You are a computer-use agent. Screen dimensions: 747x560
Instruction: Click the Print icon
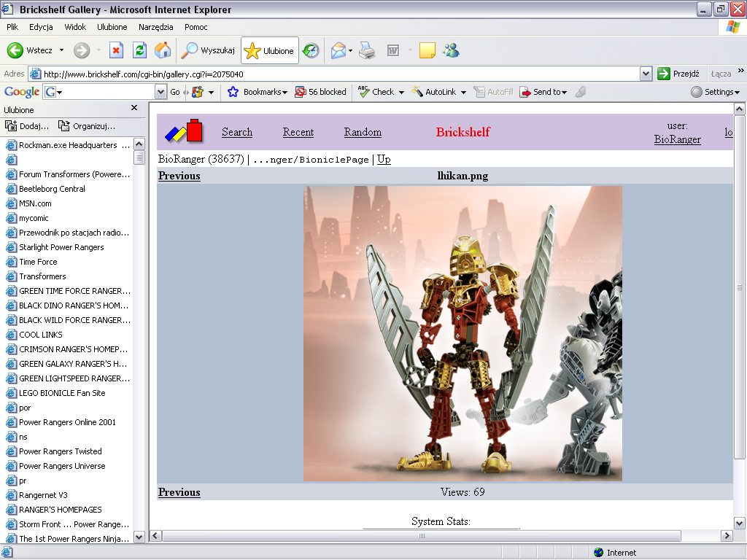pyautogui.click(x=367, y=50)
